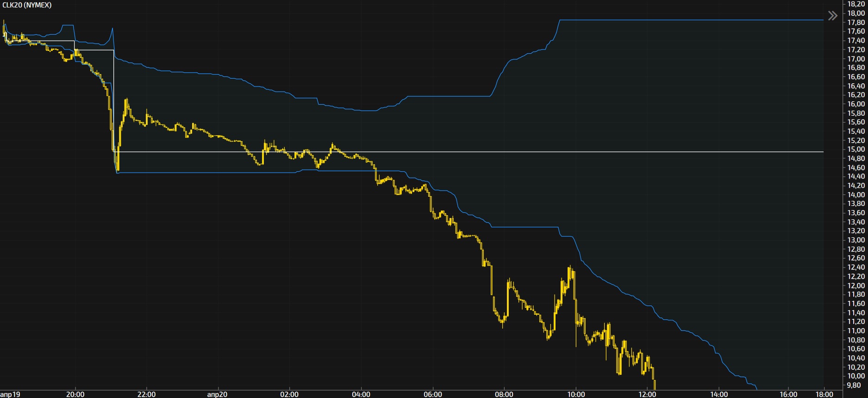Screen dimensions: 868x398
Task: Click the 18,00 price axis label
Action: 856,13
